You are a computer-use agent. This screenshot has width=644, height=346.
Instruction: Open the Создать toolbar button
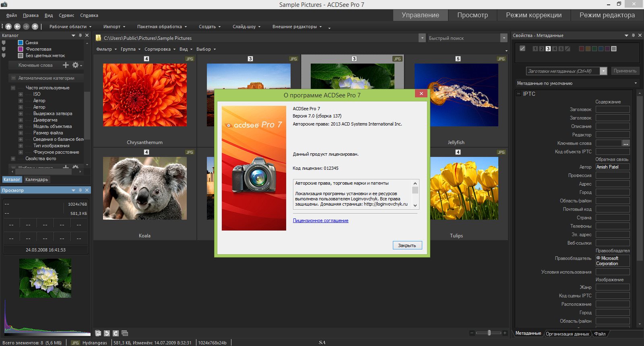pos(210,27)
